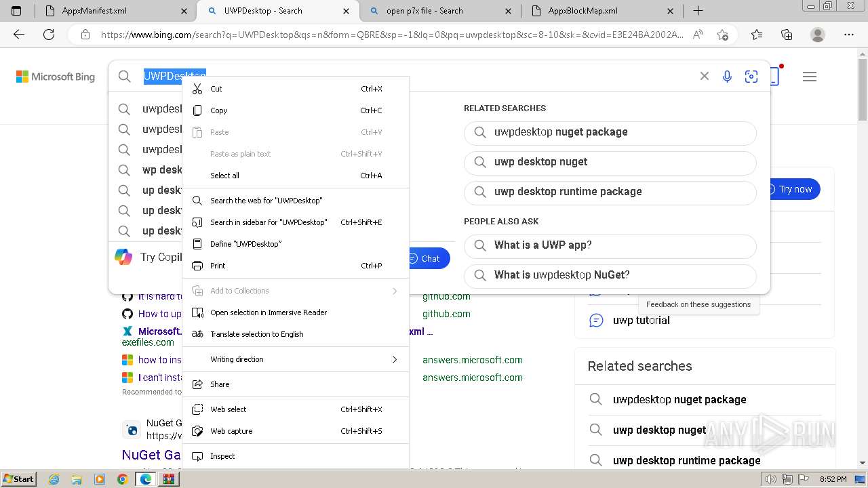This screenshot has height=488, width=868.
Task: Click "uwp desktop nuget" under Related searches sidebar
Action: pos(659,430)
